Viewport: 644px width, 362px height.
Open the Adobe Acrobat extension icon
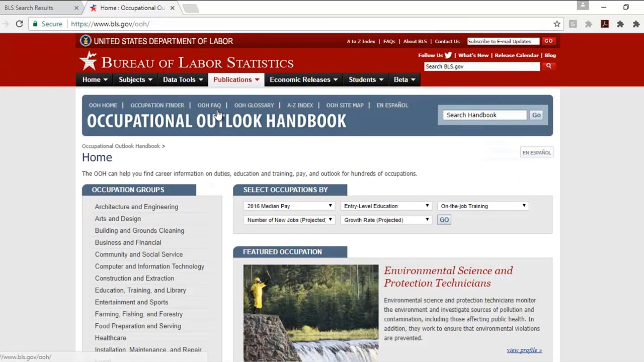605,24
